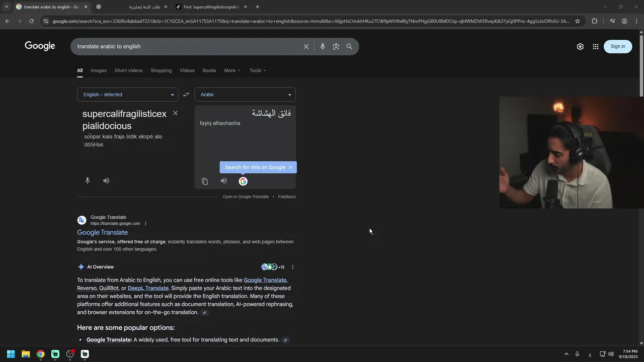Switch to Videos results
This screenshot has height=362, width=644.
pos(187,70)
